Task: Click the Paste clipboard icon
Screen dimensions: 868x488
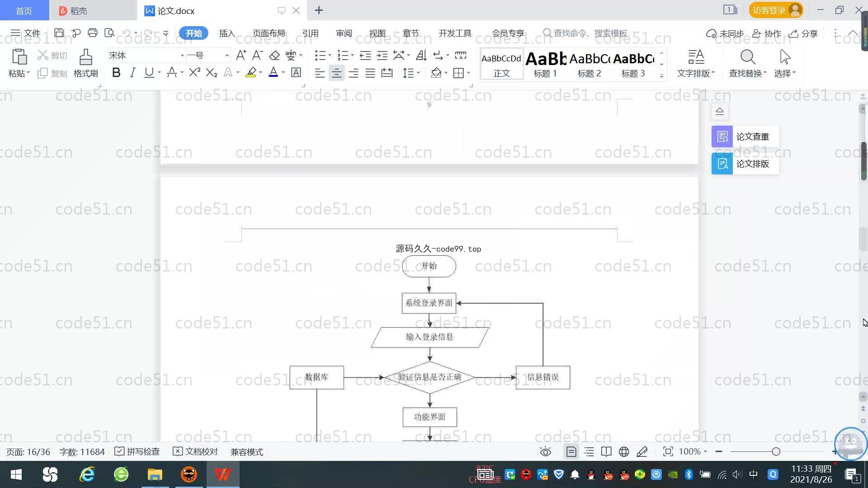Action: pyautogui.click(x=19, y=57)
